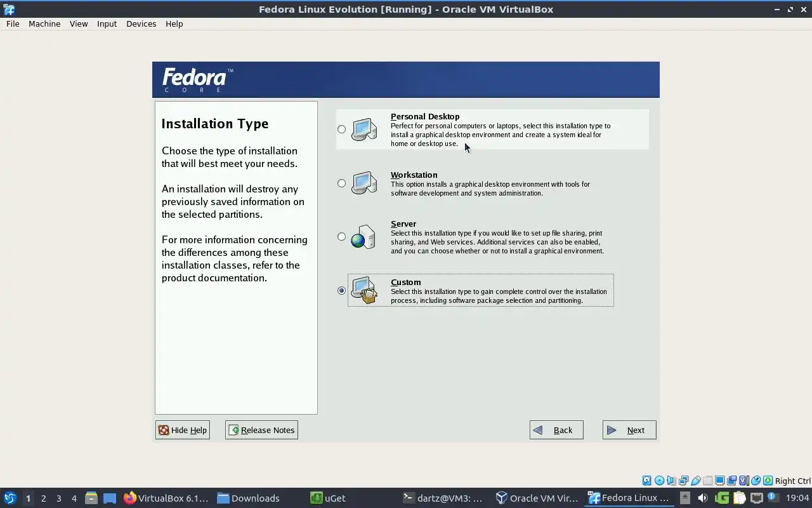Open the VirtualBox Help menu
Viewport: 812px width, 508px height.
pyautogui.click(x=174, y=23)
